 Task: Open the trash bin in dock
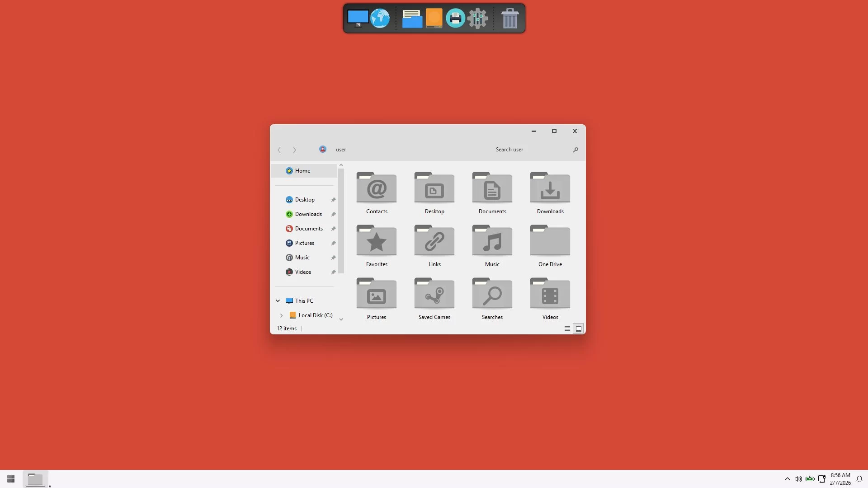(509, 19)
